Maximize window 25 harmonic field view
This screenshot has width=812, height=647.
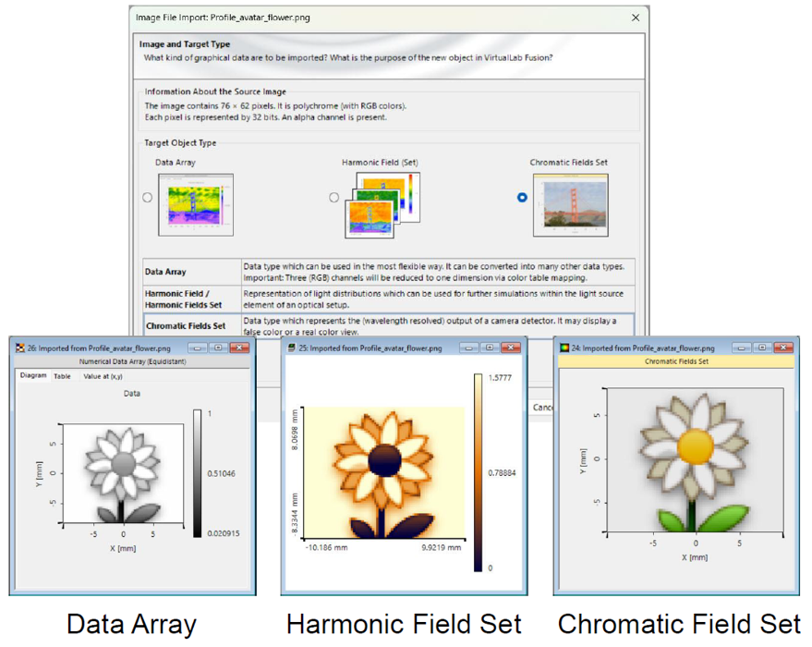(x=490, y=348)
